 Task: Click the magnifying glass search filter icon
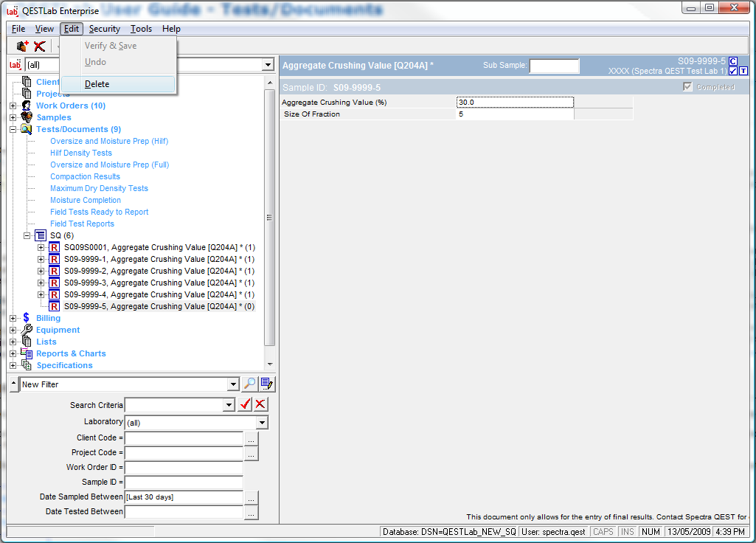pyautogui.click(x=250, y=384)
